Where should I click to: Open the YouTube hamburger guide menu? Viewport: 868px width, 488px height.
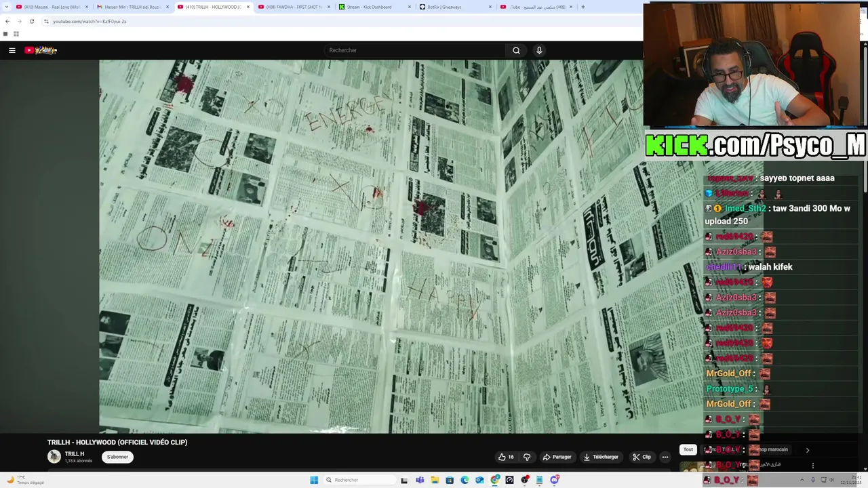(x=12, y=50)
